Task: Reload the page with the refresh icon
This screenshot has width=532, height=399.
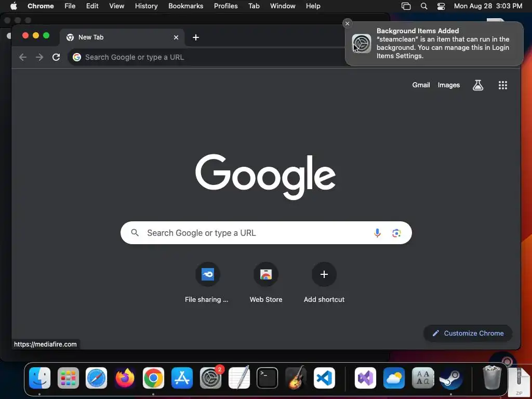Action: pyautogui.click(x=56, y=57)
